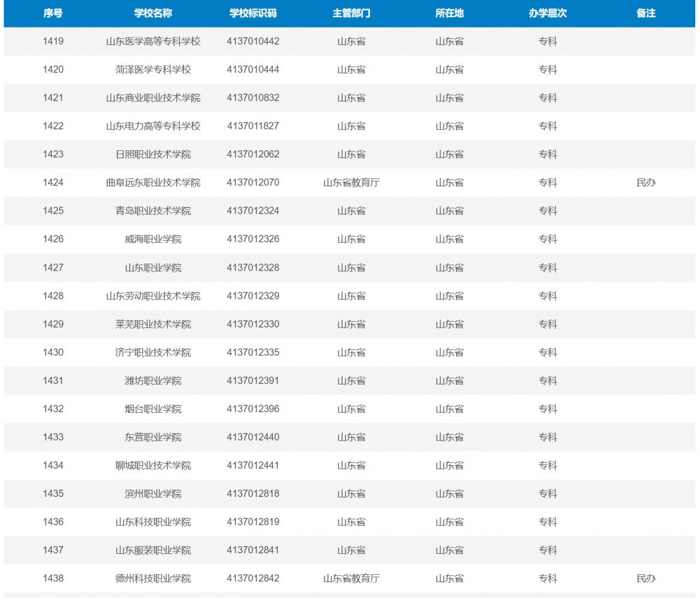Screen dimensions: 700x606
Task: Select school name 东营职业学院
Action: pyautogui.click(x=153, y=437)
